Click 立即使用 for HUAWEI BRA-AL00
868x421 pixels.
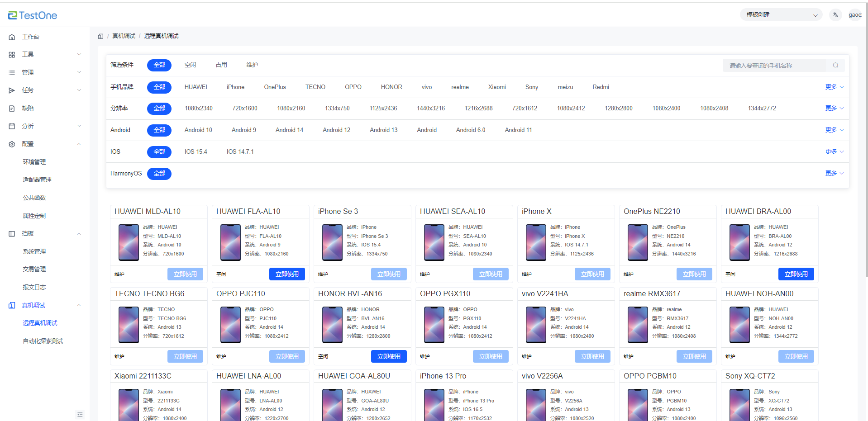click(796, 274)
